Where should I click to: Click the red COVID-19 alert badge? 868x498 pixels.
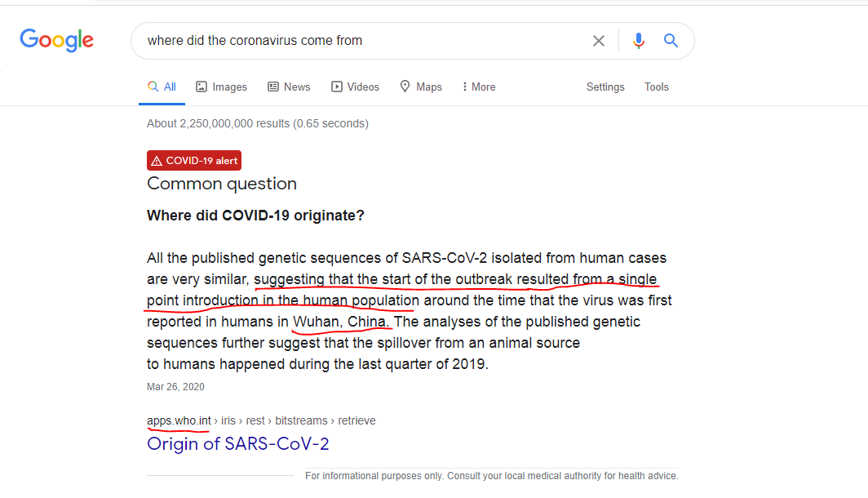(x=194, y=161)
